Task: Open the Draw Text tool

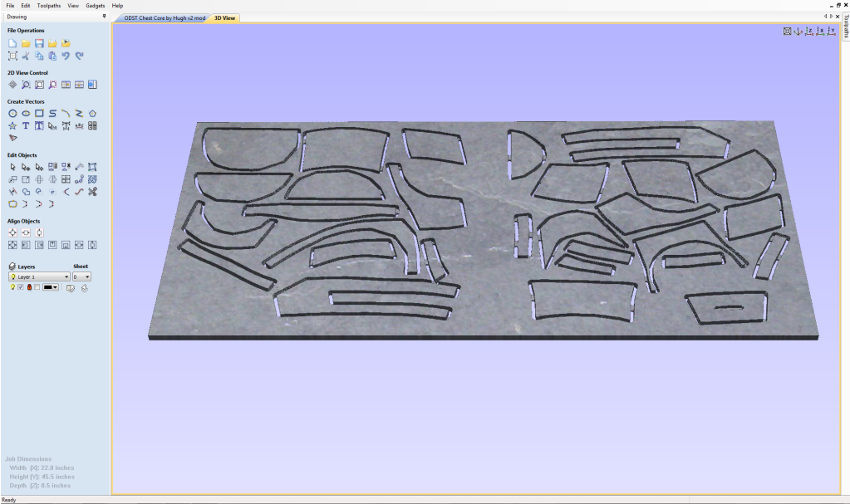Action: [x=26, y=125]
